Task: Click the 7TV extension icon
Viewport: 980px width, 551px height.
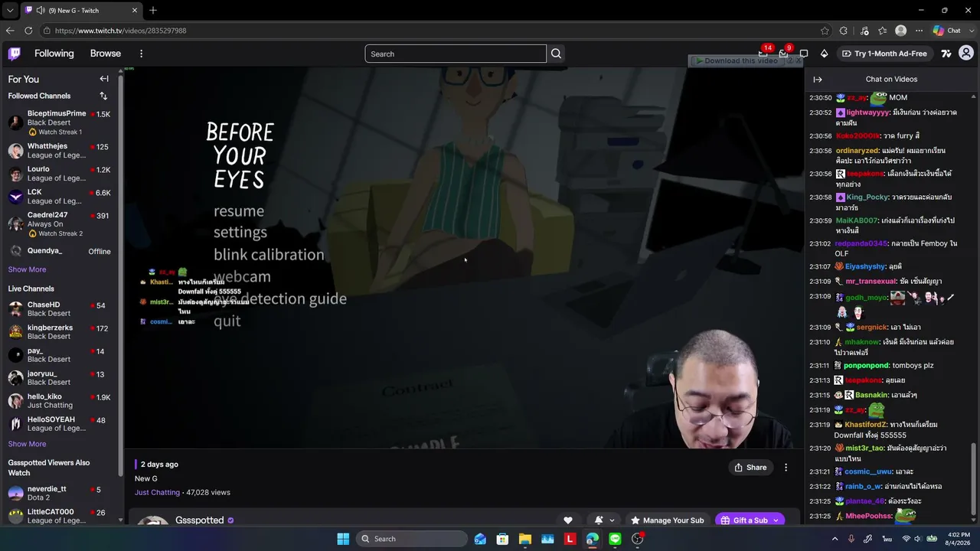Action: pos(946,54)
